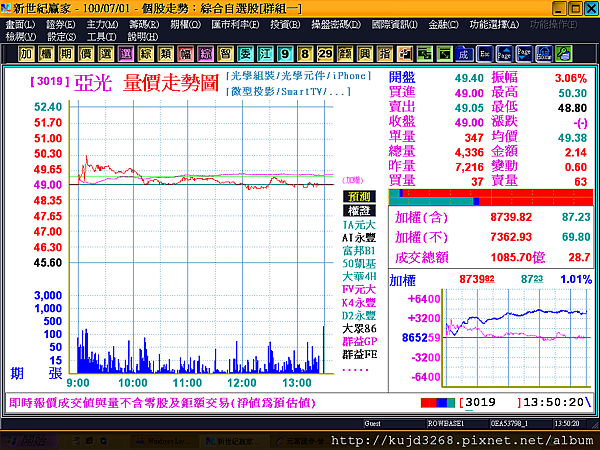Click the 29 toolbar icon
Screen dimensions: 600x450
point(325,54)
